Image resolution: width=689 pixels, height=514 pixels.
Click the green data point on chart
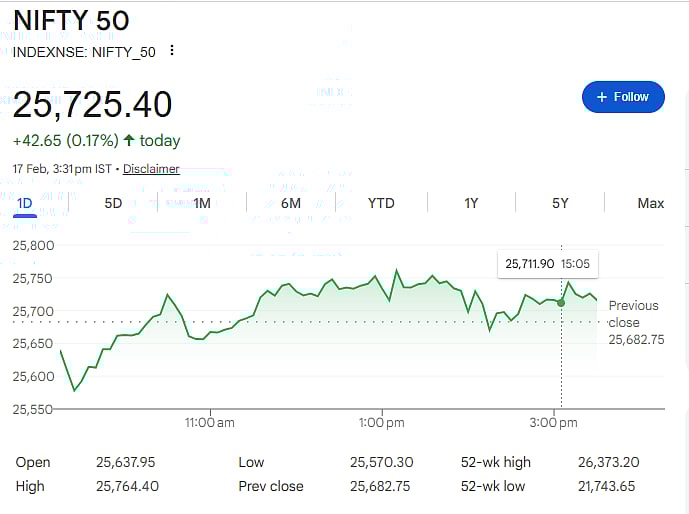[x=561, y=302]
